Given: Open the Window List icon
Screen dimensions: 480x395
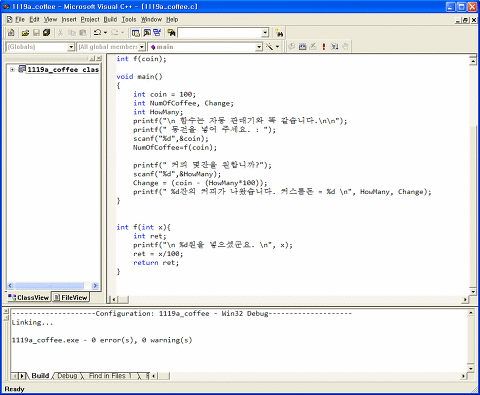Looking at the screenshot, I should 157,33.
